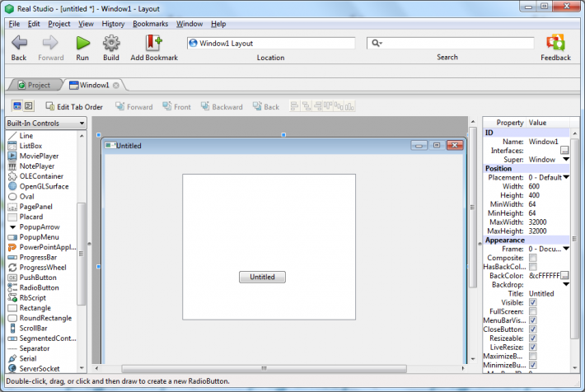Select the Placard control
This screenshot has height=392, width=585.
(31, 217)
